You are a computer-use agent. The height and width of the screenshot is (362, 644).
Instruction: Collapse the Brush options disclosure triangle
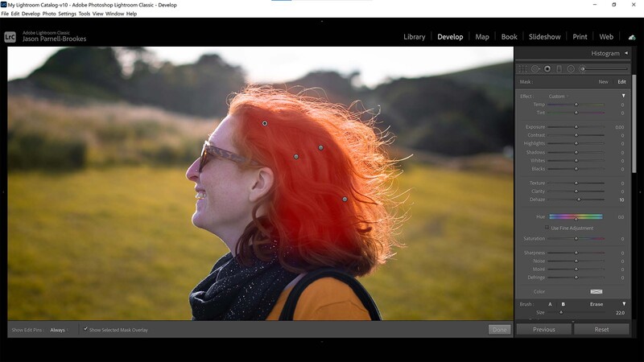click(x=624, y=304)
